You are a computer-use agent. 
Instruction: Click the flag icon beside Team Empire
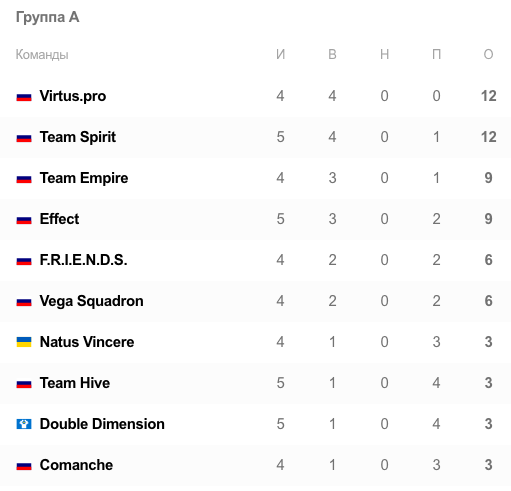point(24,179)
